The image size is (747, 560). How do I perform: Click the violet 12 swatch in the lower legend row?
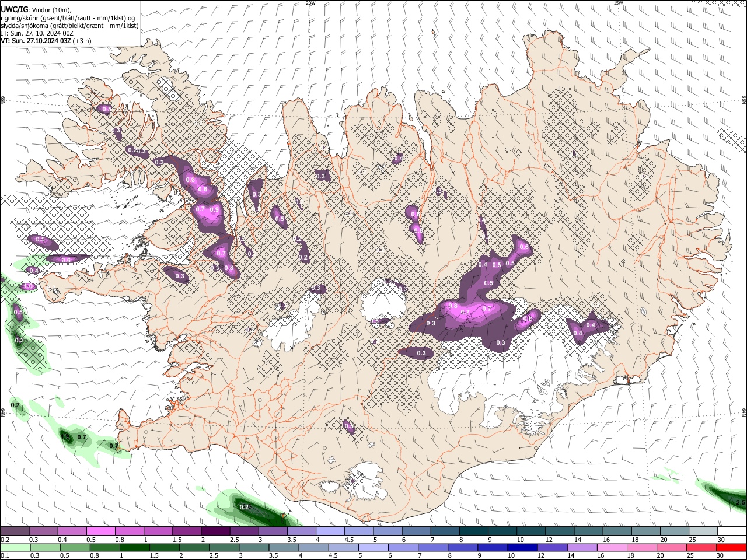tap(552, 547)
